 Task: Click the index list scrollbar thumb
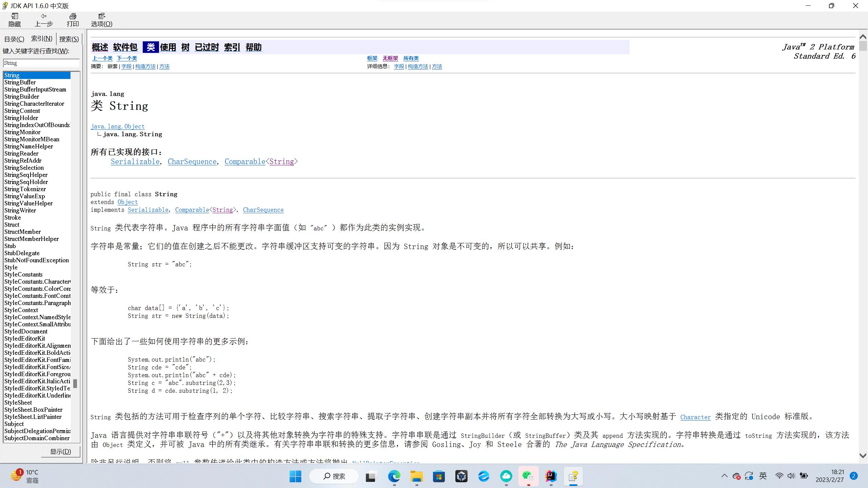pyautogui.click(x=75, y=383)
